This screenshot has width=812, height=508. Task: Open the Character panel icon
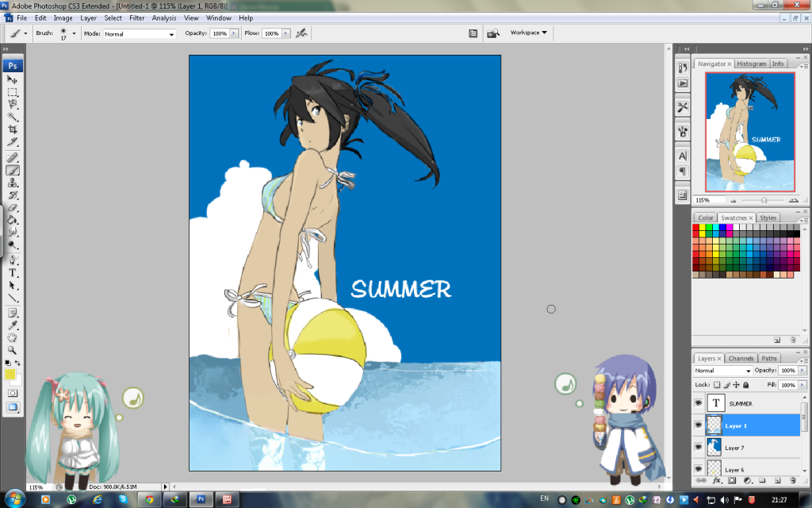683,156
